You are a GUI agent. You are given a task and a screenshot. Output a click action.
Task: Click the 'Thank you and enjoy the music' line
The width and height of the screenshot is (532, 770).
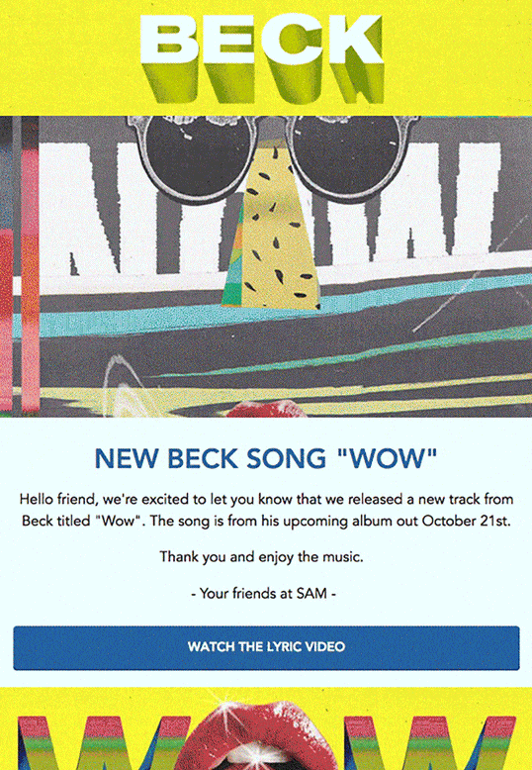[x=261, y=557]
